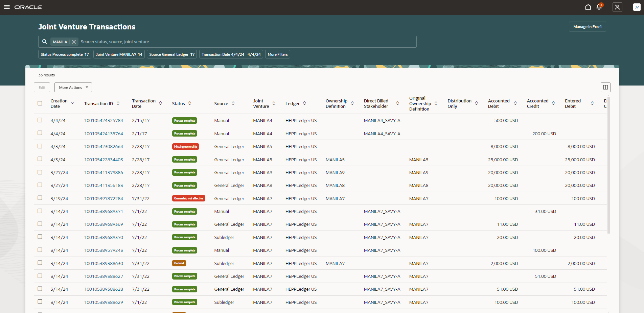Screen dimensions: 644x313
Task: Sort the Joint Venture column
Action: click(274, 103)
